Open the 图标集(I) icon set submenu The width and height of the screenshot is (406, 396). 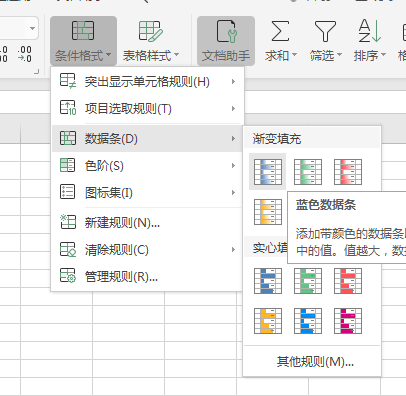[148, 192]
